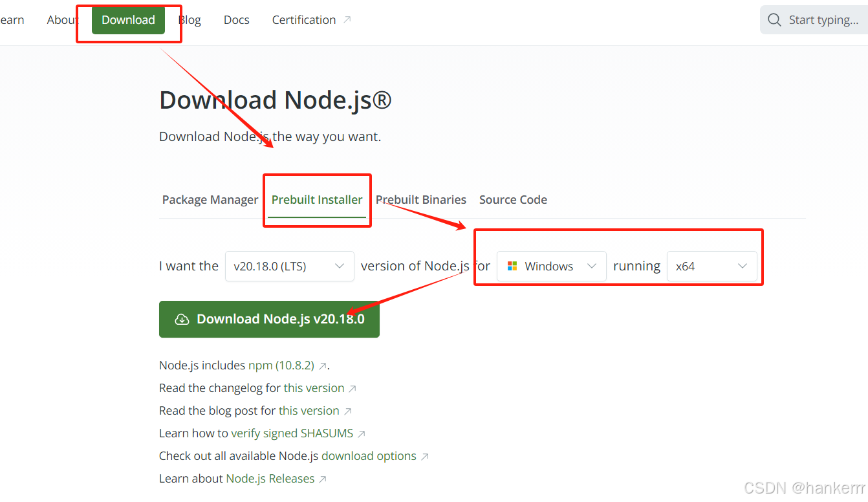868x502 pixels.
Task: Open the Download nav item
Action: tap(128, 20)
